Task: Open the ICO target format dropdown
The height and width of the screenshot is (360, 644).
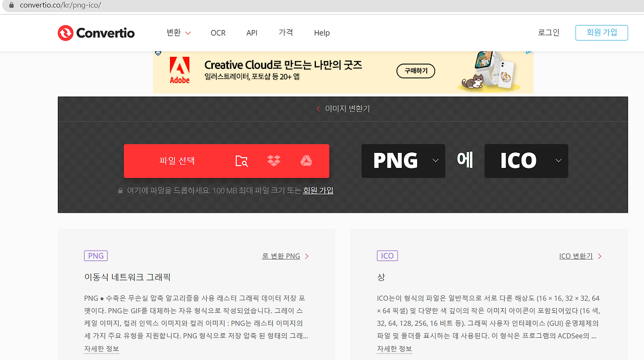Action: pos(558,161)
